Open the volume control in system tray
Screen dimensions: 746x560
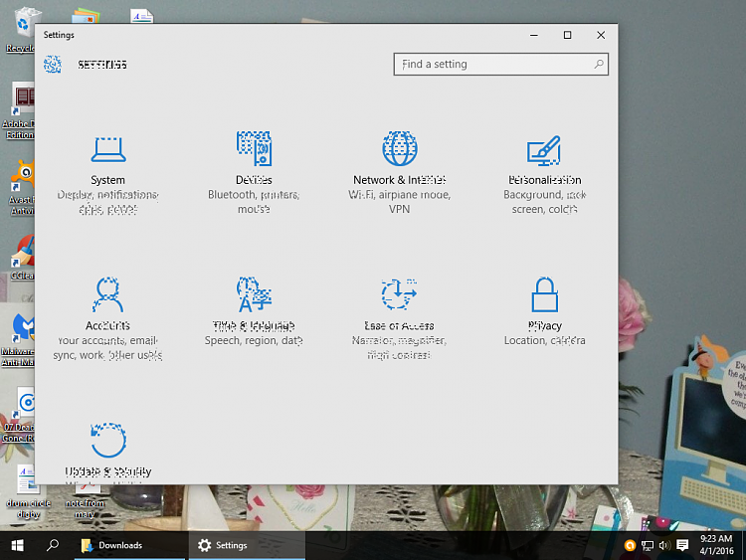pyautogui.click(x=664, y=545)
